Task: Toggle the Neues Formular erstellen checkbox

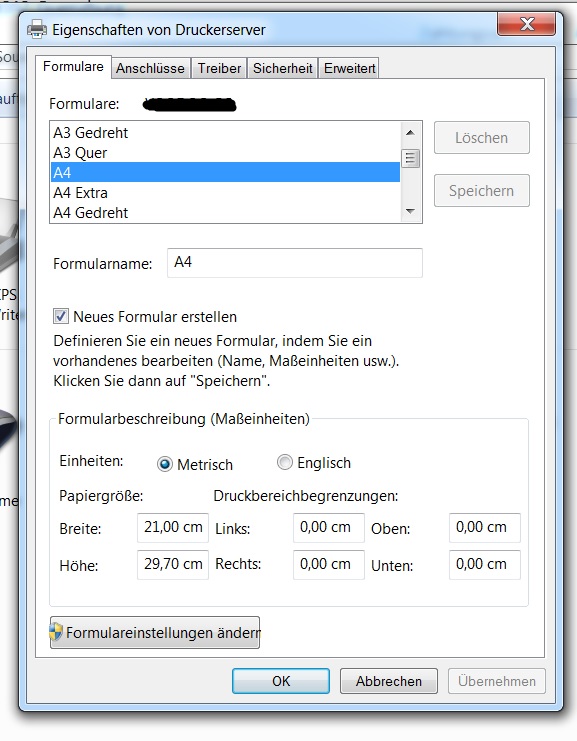Action: (60, 316)
